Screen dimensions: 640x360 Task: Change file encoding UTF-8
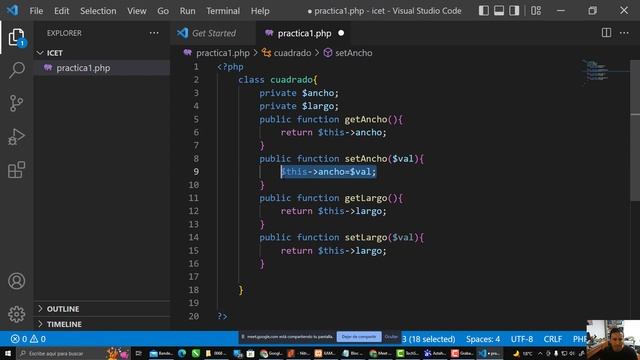point(522,339)
